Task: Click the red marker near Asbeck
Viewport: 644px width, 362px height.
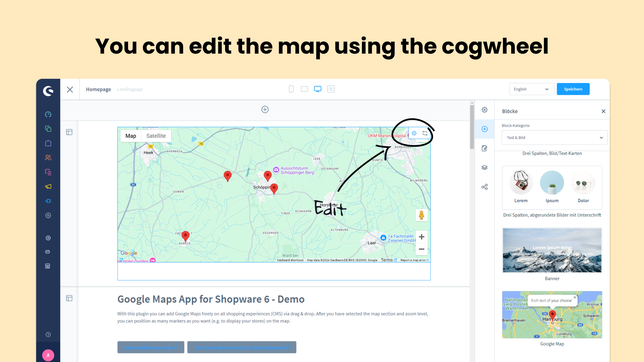Action: [x=185, y=236]
